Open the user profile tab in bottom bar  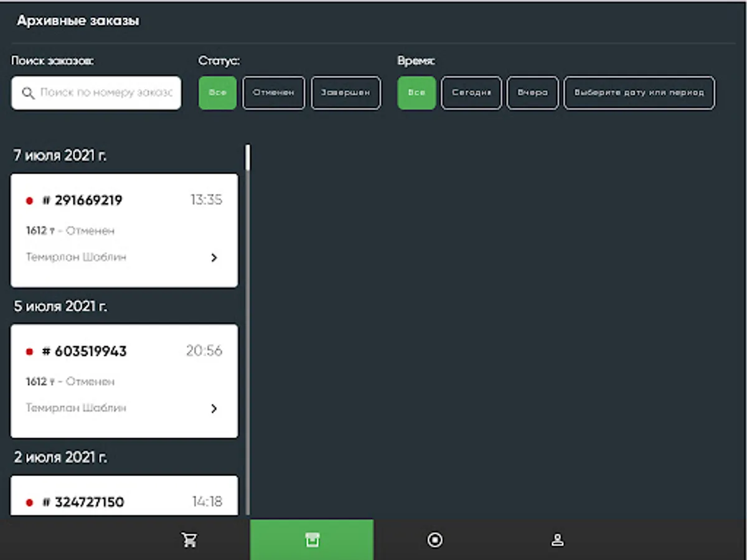tap(558, 540)
